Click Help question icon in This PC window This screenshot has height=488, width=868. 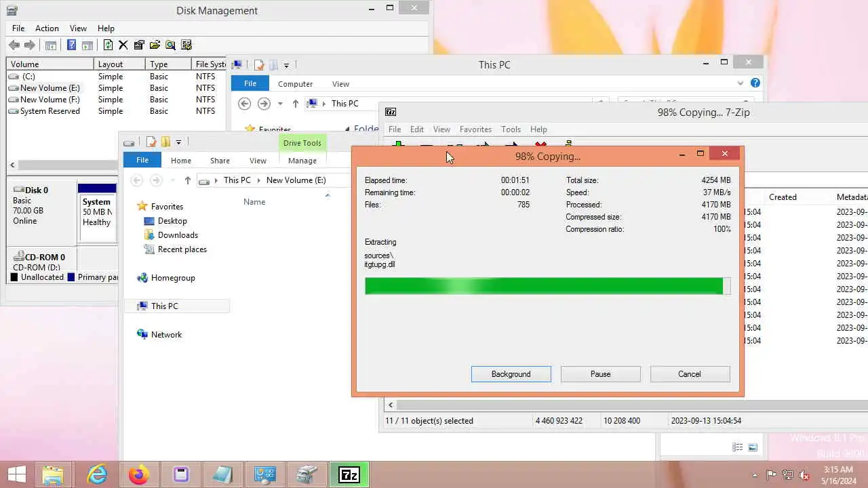pyautogui.click(x=755, y=83)
